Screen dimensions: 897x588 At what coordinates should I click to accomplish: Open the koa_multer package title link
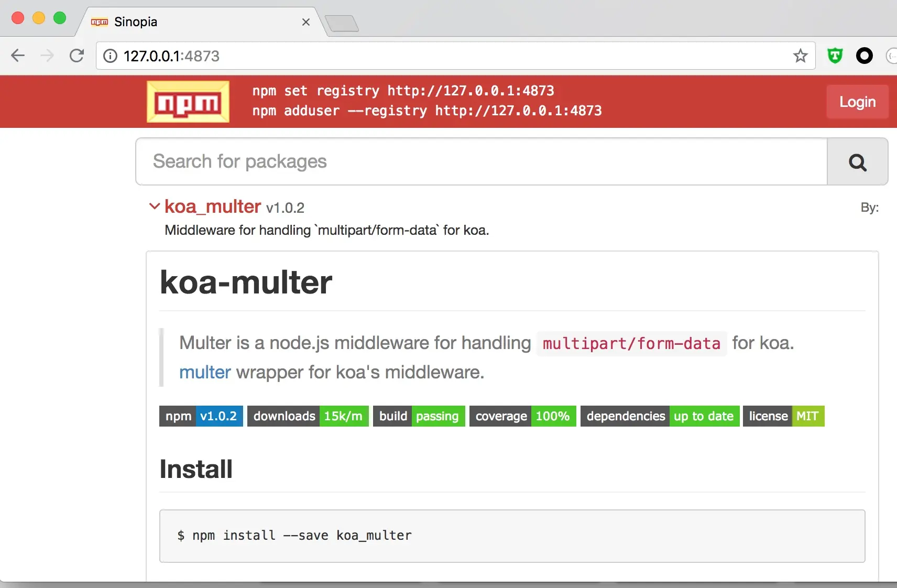coord(213,206)
